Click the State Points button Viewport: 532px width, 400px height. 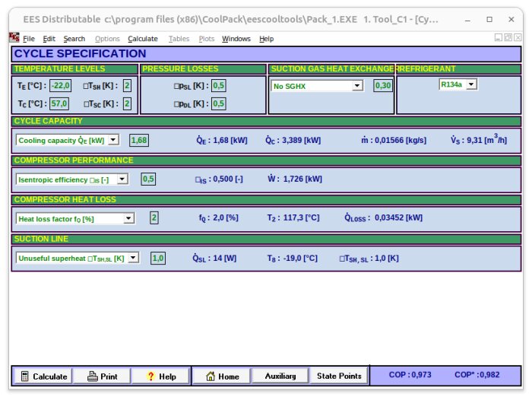[339, 376]
